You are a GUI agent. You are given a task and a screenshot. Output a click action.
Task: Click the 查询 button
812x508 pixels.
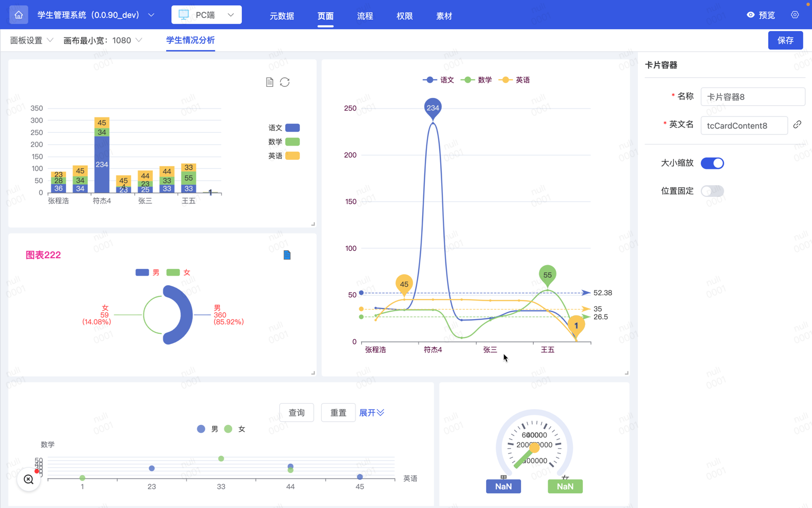[297, 413]
